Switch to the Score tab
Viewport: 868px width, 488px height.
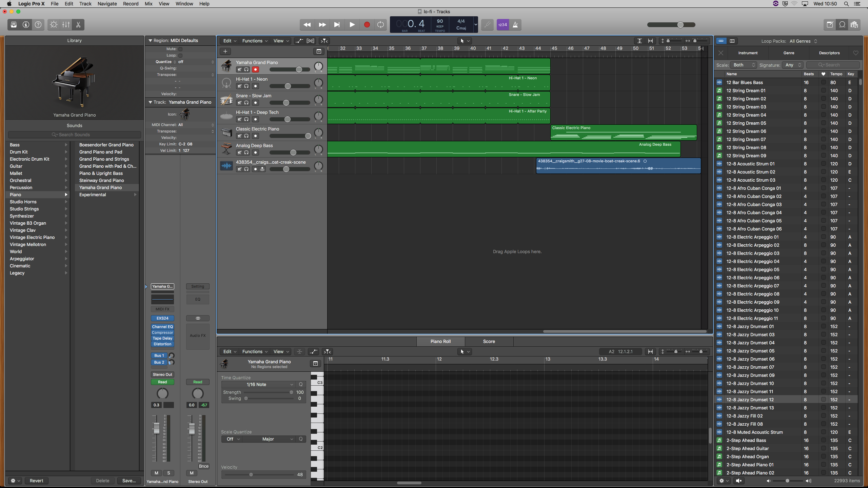tap(489, 341)
